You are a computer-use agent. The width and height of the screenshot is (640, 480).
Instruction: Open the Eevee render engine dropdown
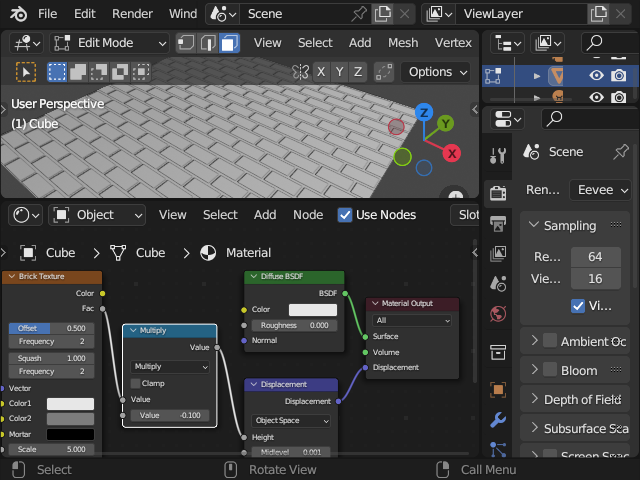(x=600, y=190)
